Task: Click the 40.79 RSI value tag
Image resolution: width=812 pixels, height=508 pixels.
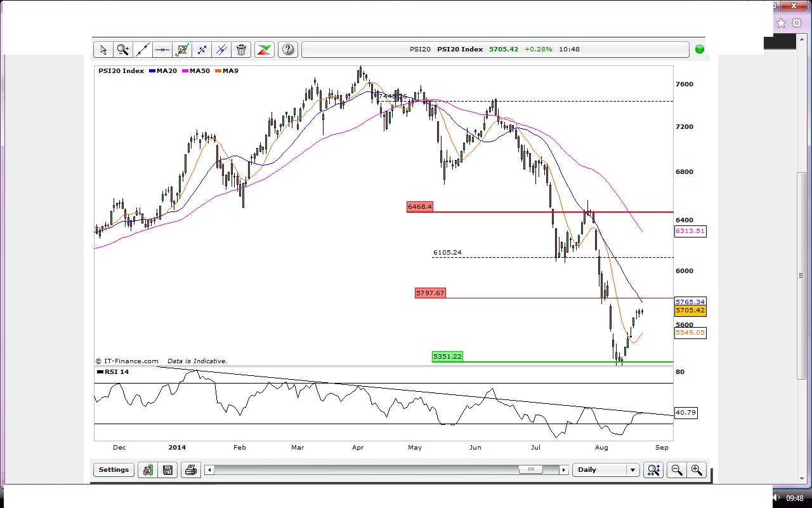Action: point(686,413)
